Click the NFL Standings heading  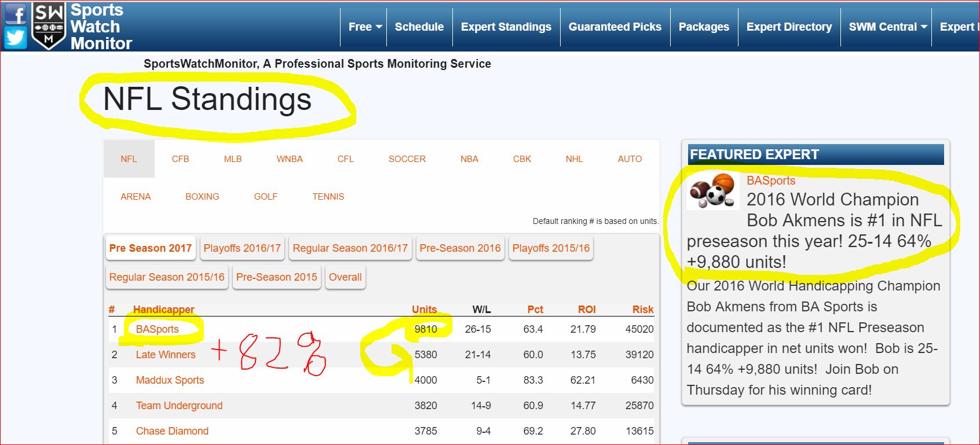207,99
